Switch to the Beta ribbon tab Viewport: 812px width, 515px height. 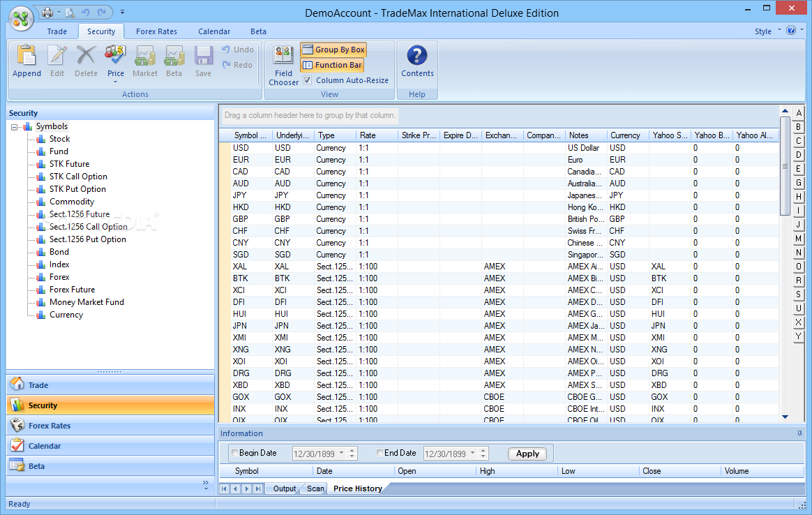258,31
